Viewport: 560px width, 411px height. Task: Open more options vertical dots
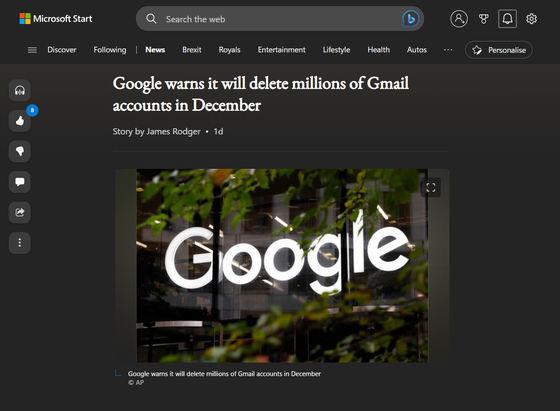pos(20,243)
